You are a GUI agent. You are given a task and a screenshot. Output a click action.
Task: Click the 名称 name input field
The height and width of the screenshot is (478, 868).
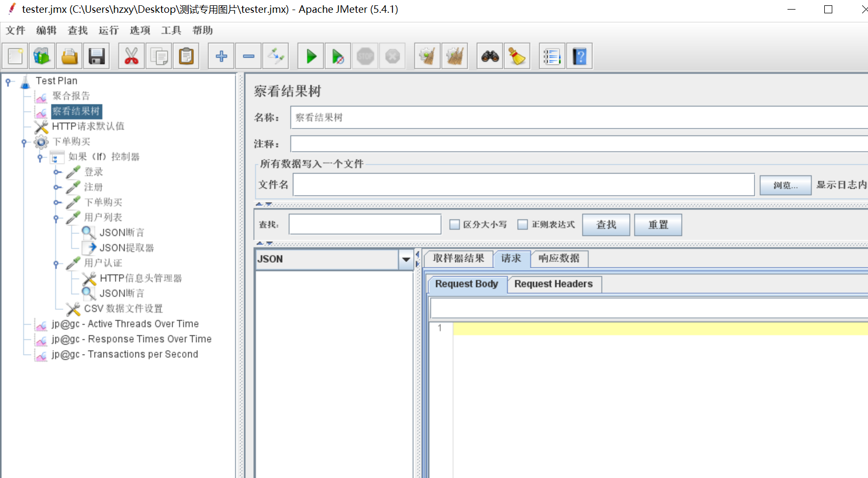click(x=579, y=117)
